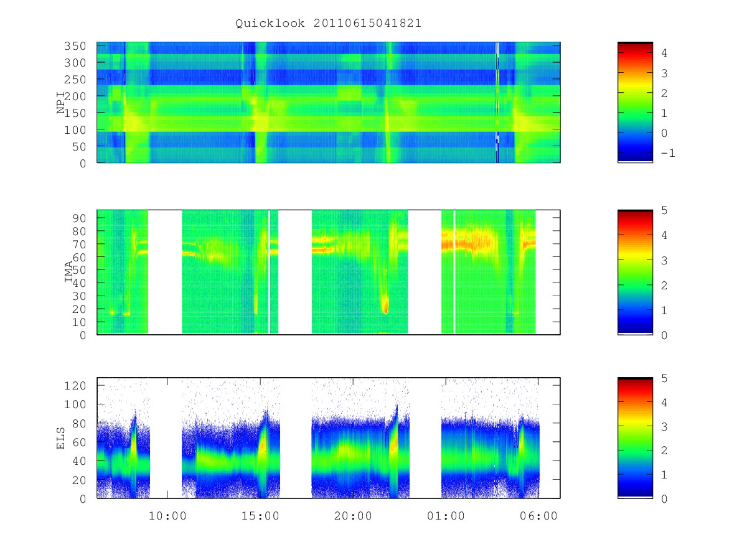Click the ELS panel color scale bar
This screenshot has height=560, width=747.
coord(635,438)
